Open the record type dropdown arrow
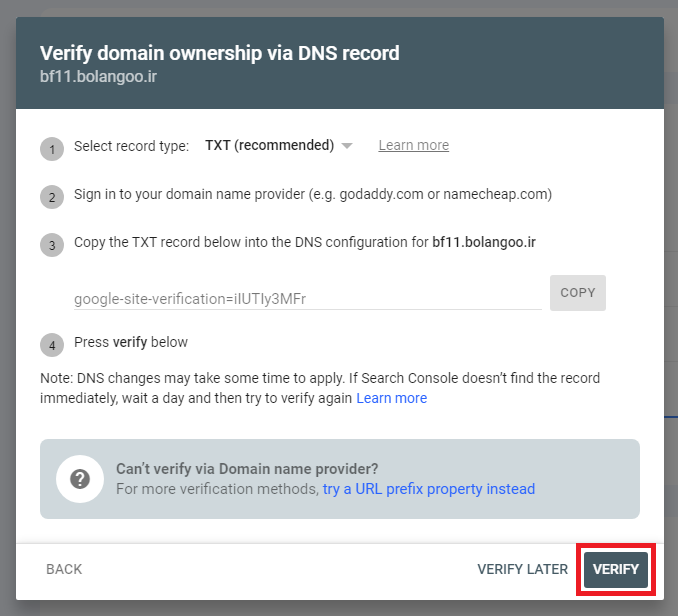 tap(347, 146)
